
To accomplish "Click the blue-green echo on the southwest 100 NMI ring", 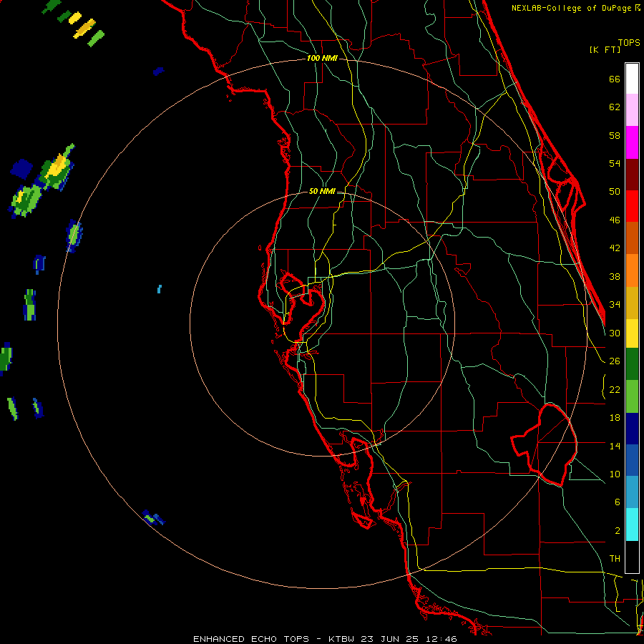I will [x=153, y=517].
